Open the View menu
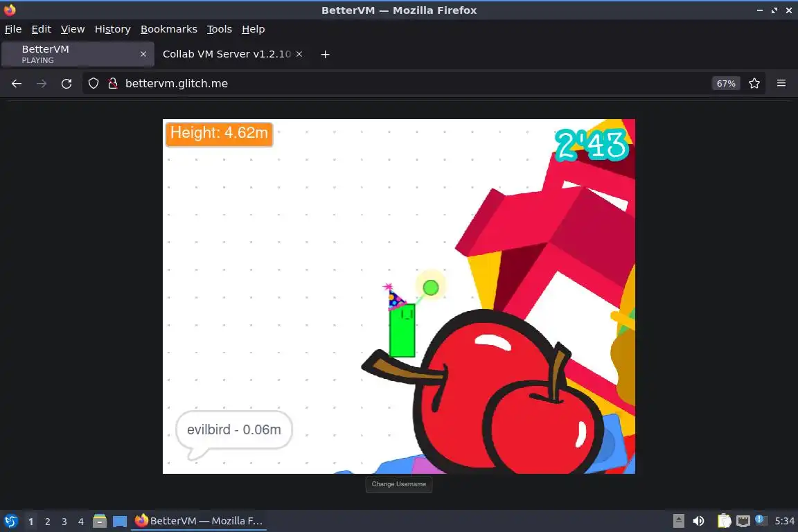 (x=73, y=29)
